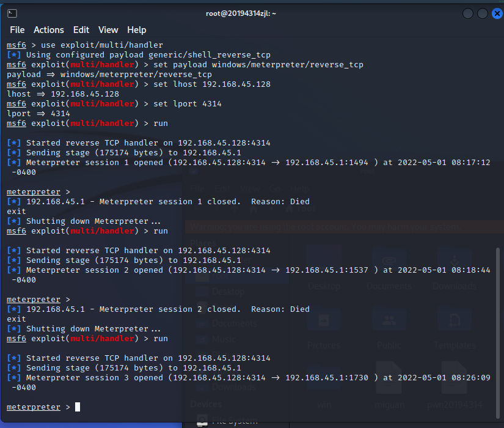Screen dimensions: 504x428
Task: Click Documents folder in background file manager
Action: pos(389,268)
